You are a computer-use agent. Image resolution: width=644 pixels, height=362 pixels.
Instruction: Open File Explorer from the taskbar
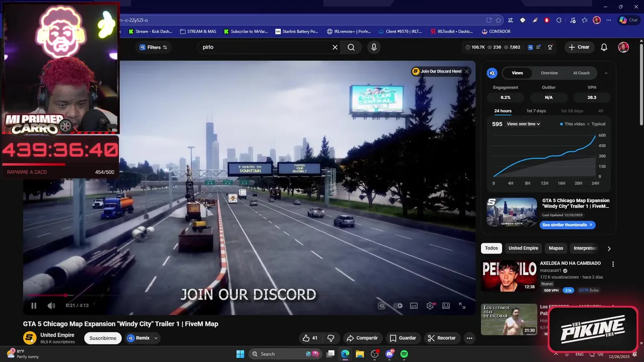tap(360, 354)
